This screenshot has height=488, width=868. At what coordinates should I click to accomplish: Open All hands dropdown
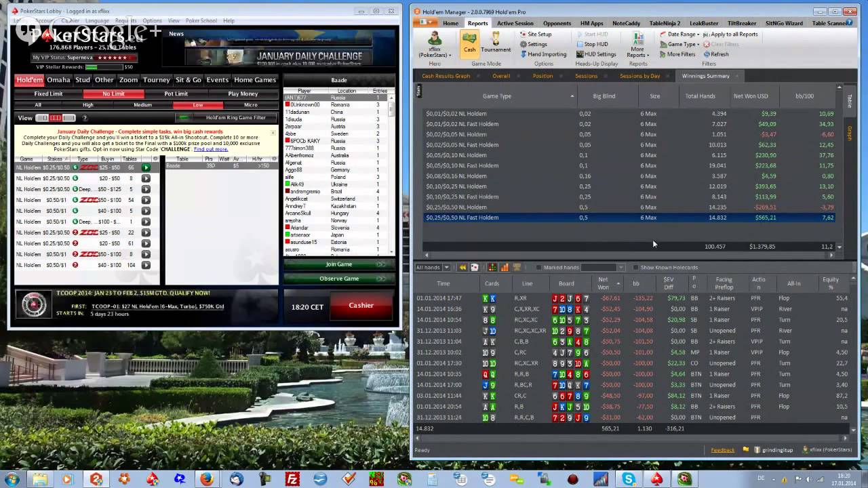432,267
